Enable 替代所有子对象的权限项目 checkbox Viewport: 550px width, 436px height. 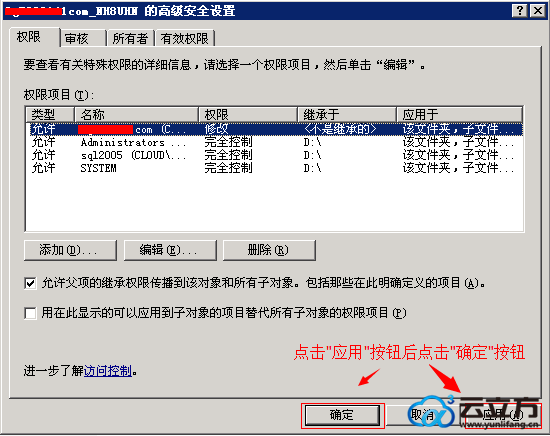(30, 313)
